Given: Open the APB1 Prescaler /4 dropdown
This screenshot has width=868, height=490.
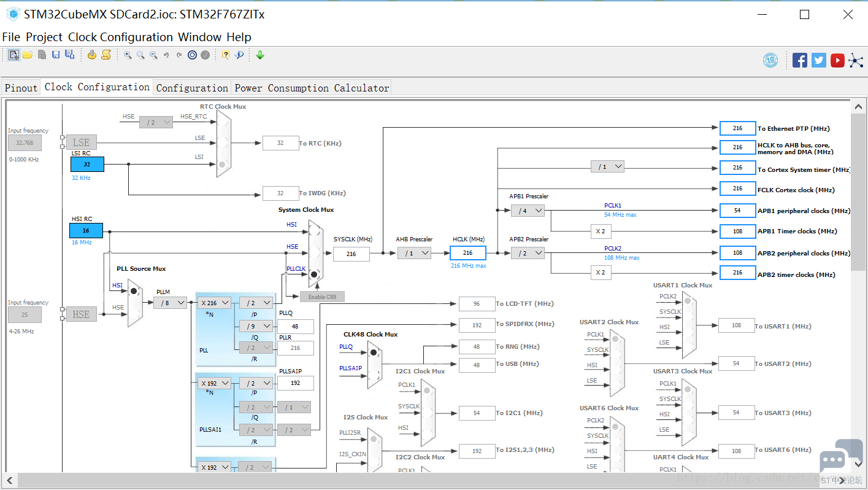Looking at the screenshot, I should 528,211.
